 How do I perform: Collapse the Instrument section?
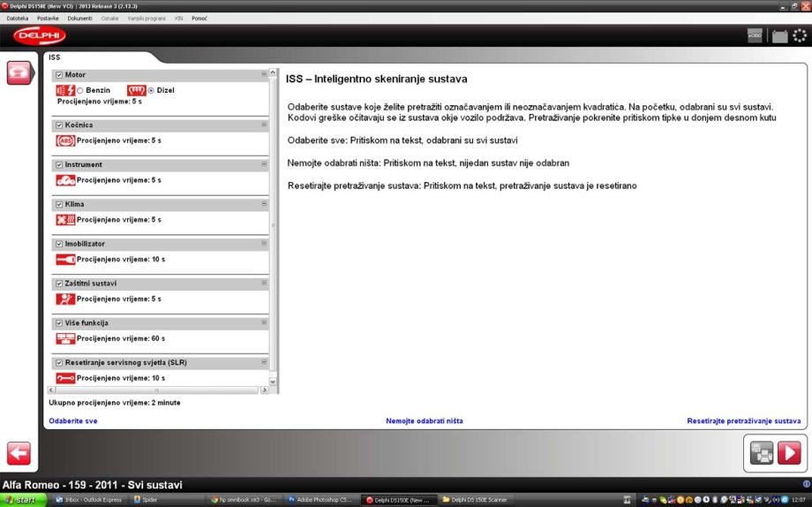(x=264, y=164)
